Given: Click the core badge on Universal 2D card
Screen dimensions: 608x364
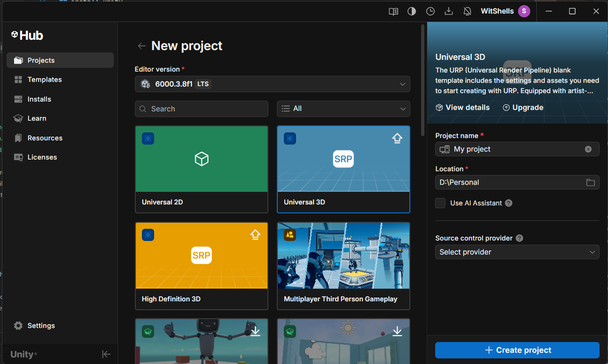Looking at the screenshot, I should coord(148,138).
